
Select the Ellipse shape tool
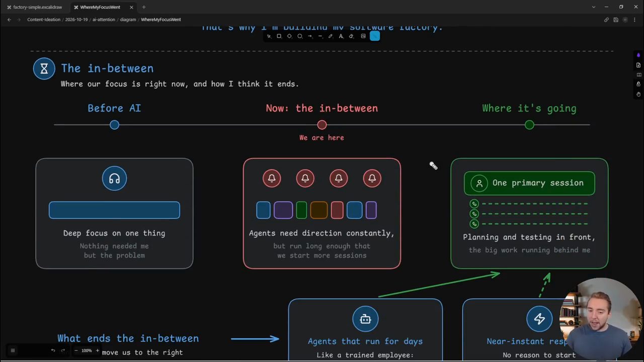[x=300, y=36]
